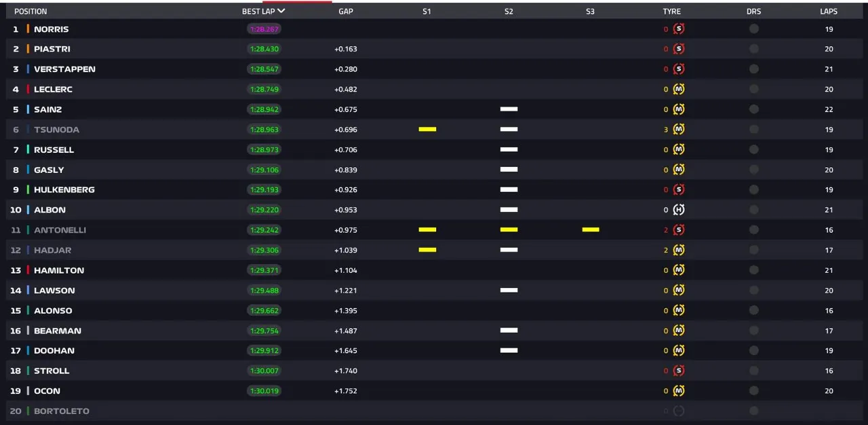Select the medium tyre icon for Alonso

click(679, 310)
